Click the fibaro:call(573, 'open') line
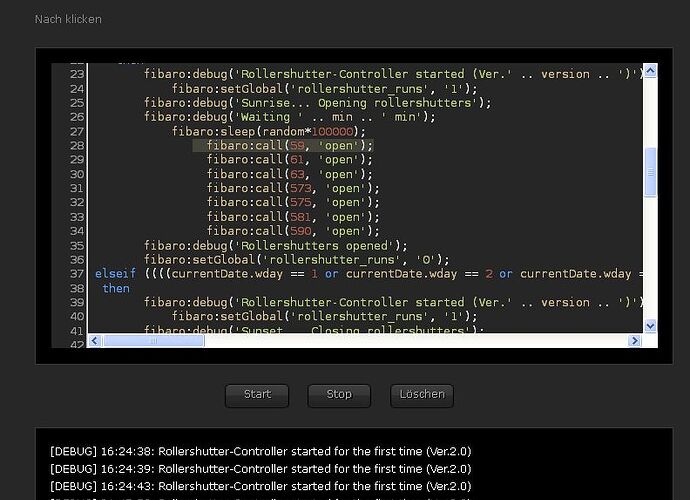Viewport: 690px width, 500px height. coord(293,188)
